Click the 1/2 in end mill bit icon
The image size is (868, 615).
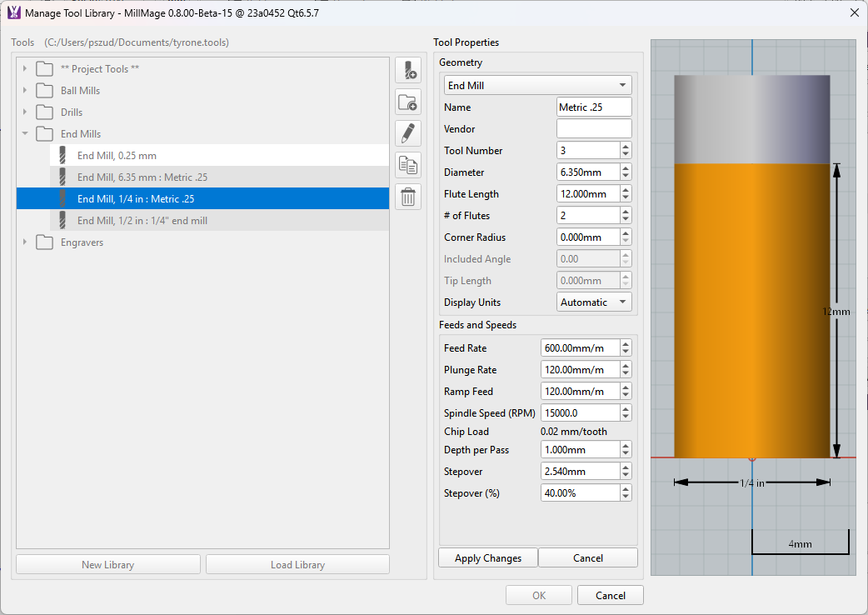pos(62,220)
